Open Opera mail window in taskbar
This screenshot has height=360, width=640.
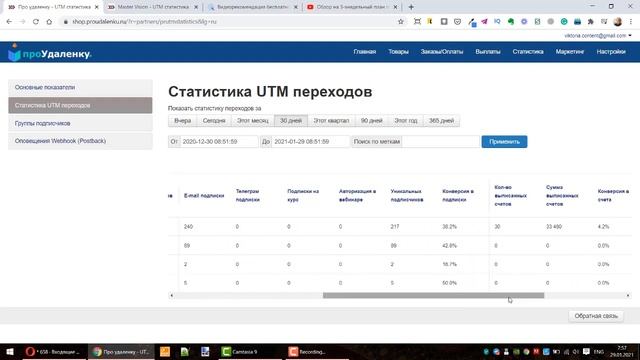pos(52,351)
